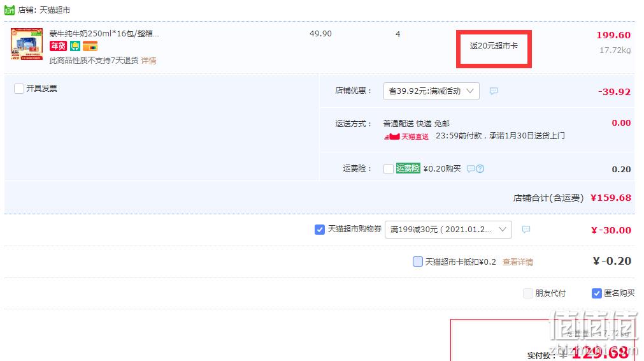Click the -39.92 store discount amount

coord(614,92)
